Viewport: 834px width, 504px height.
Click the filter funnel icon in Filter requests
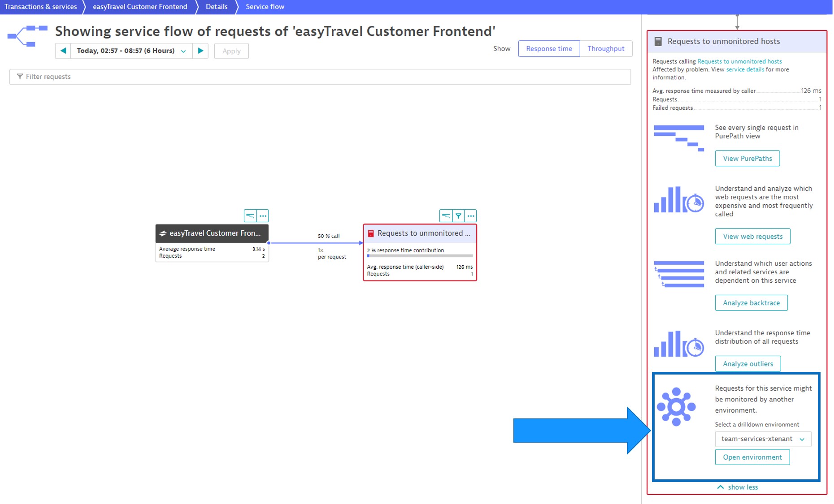(20, 77)
